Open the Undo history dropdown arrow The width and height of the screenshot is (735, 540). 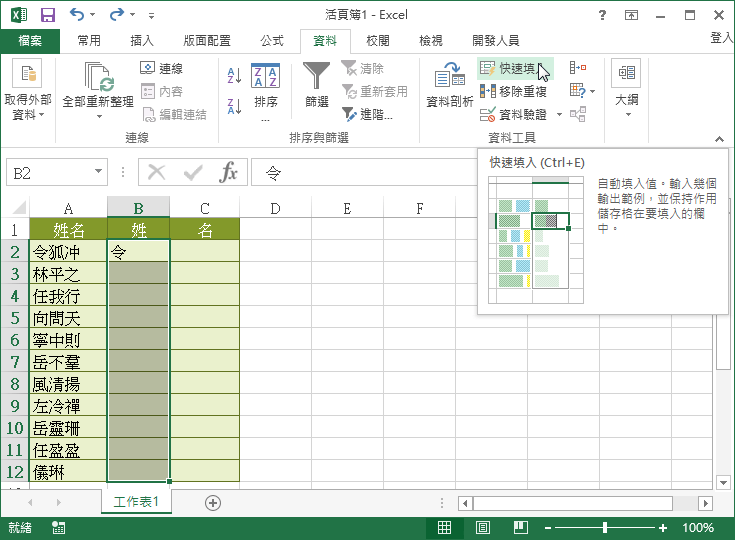(92, 15)
